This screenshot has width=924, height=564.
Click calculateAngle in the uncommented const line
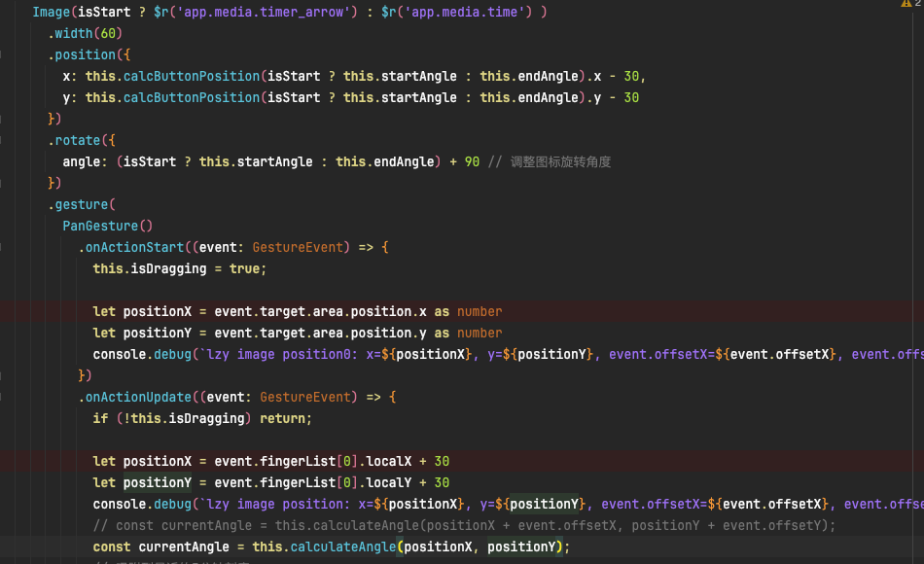(343, 546)
